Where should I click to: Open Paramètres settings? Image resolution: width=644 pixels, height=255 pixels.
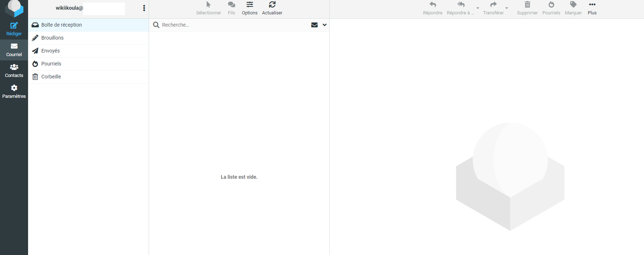point(14,92)
